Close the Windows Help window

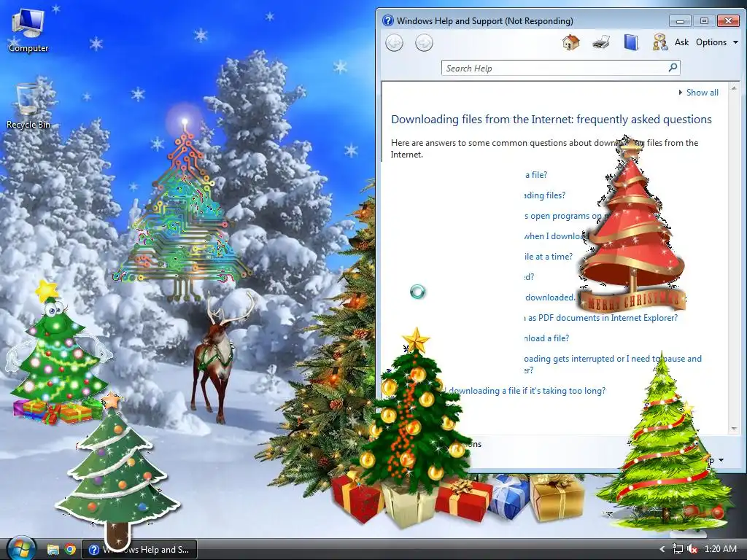pos(728,21)
